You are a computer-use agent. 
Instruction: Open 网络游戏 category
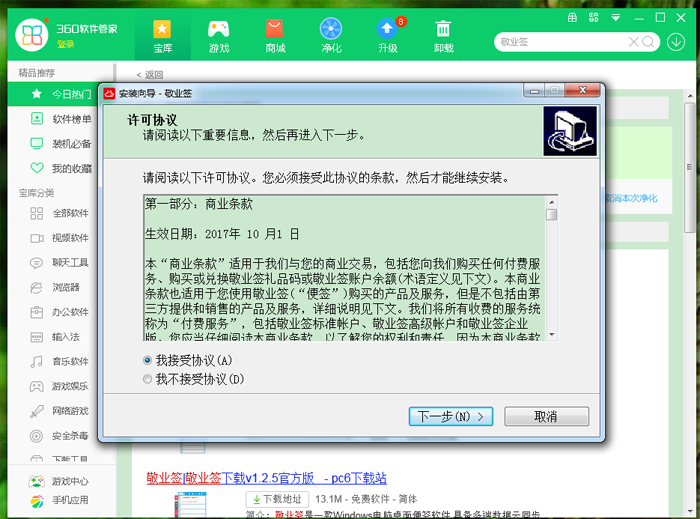point(61,411)
